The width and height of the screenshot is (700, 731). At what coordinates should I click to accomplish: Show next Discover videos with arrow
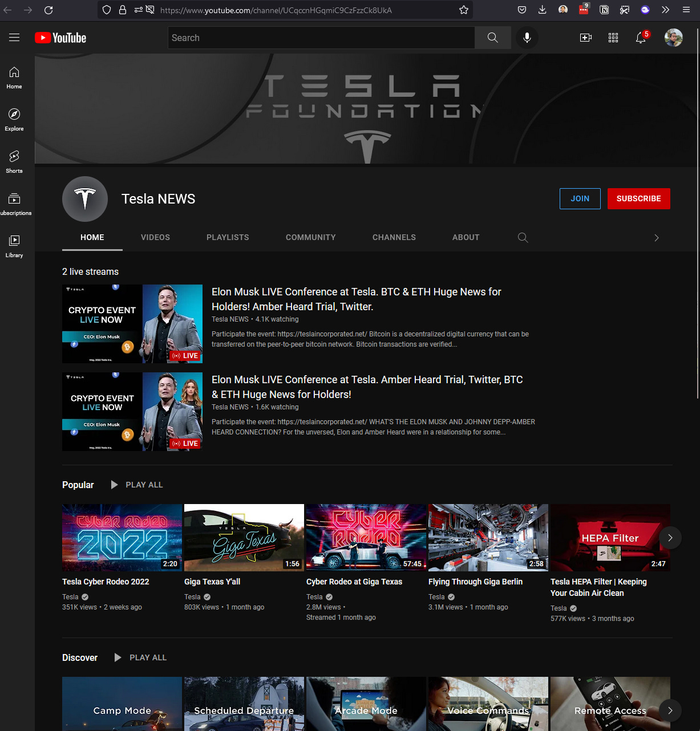[x=670, y=710]
